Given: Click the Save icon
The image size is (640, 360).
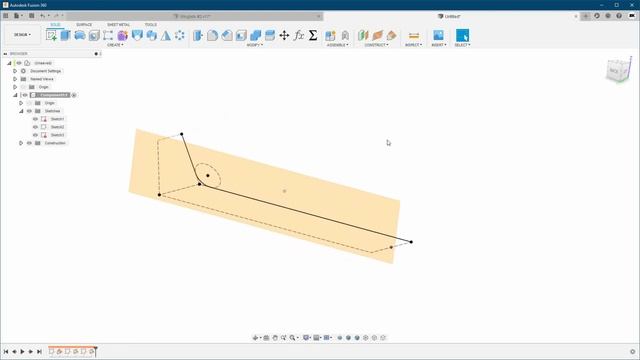Looking at the screenshot, I should (x=31, y=16).
